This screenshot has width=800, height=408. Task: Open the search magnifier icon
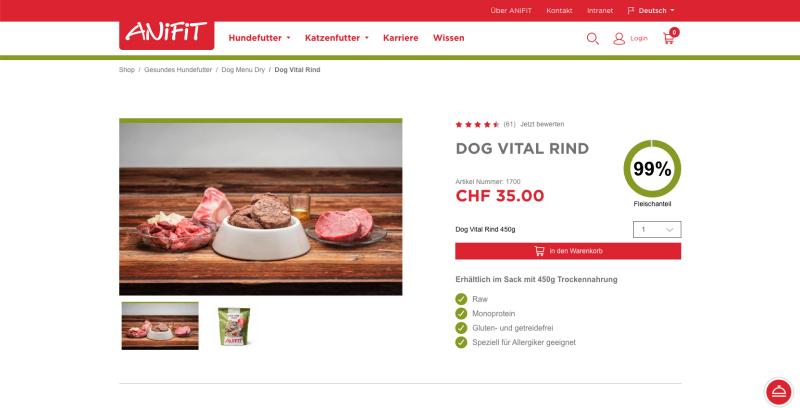[x=592, y=38]
